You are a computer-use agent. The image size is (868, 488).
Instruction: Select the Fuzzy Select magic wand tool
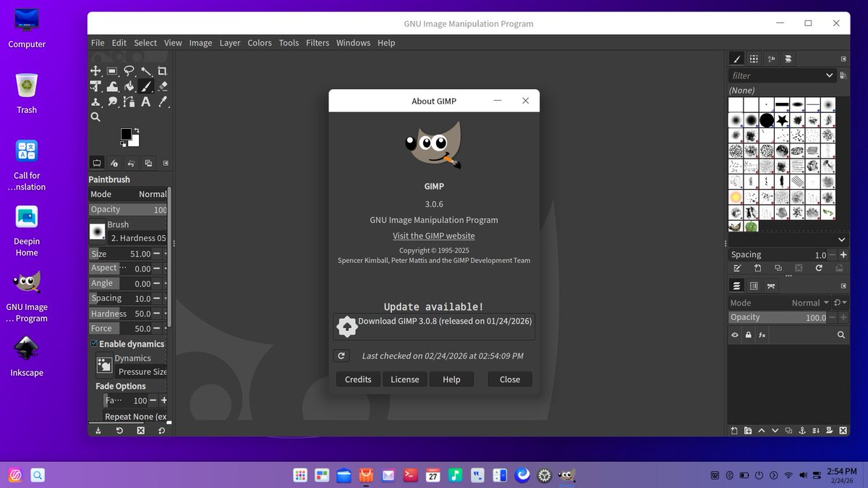pos(145,71)
